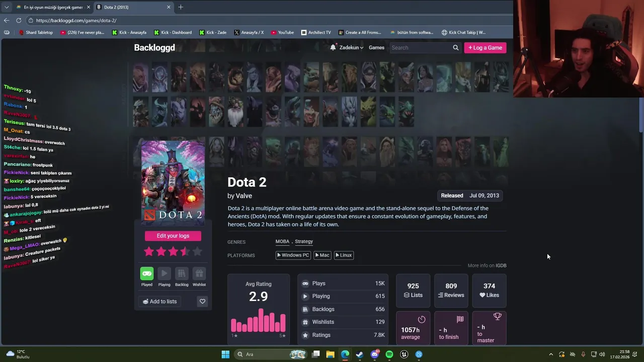Image resolution: width=644 pixels, height=362 pixels.
Task: Open the Games navigation link
Action: point(376,48)
